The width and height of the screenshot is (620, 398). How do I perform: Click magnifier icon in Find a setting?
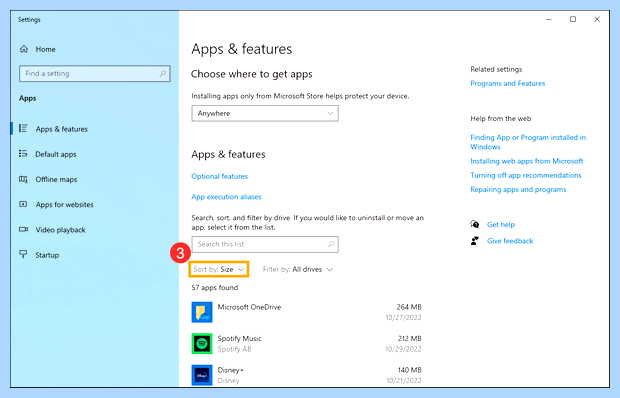(163, 74)
